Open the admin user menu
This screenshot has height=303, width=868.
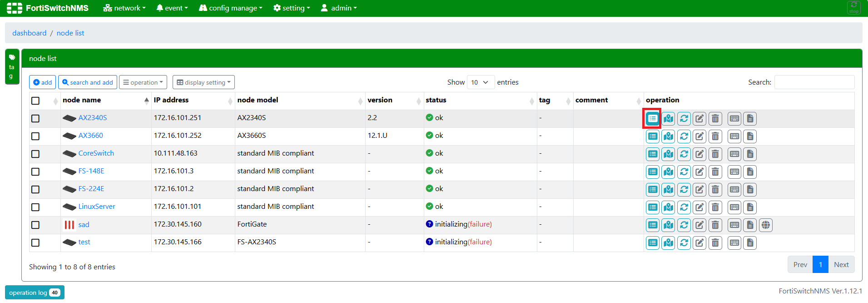(x=339, y=8)
